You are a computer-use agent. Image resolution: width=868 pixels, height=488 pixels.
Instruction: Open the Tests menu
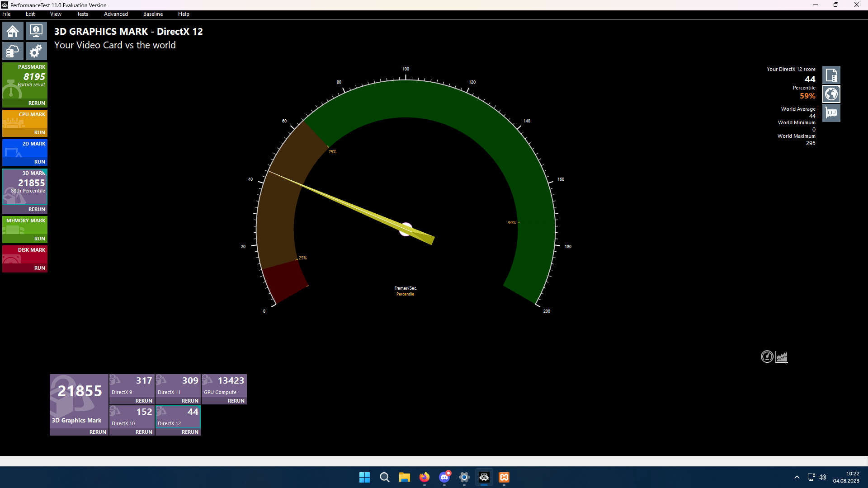(x=82, y=14)
